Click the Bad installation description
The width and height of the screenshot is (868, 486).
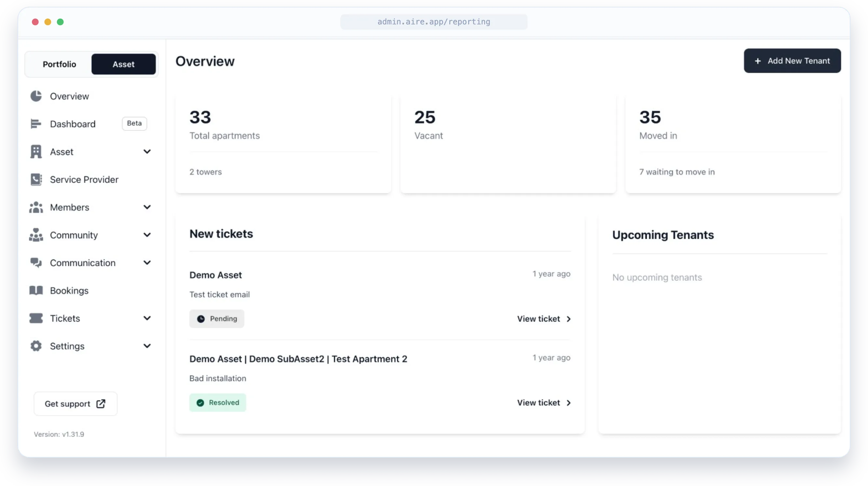(x=218, y=378)
